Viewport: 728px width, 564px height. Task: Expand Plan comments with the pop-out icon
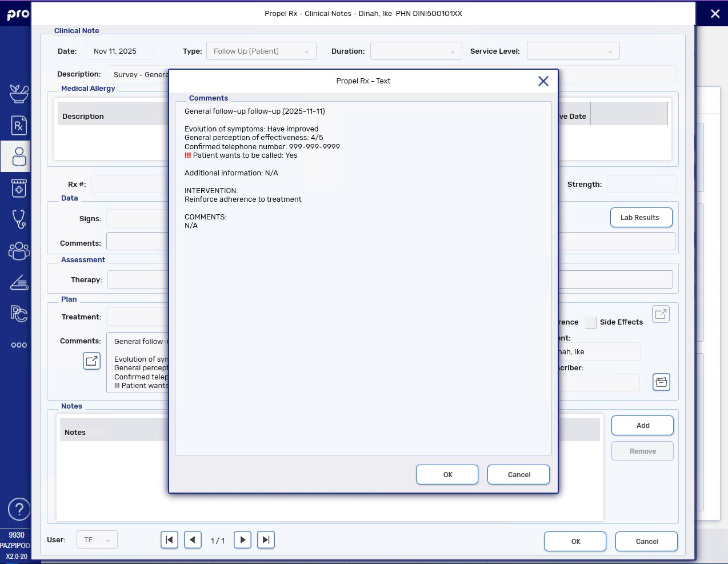[x=91, y=361]
